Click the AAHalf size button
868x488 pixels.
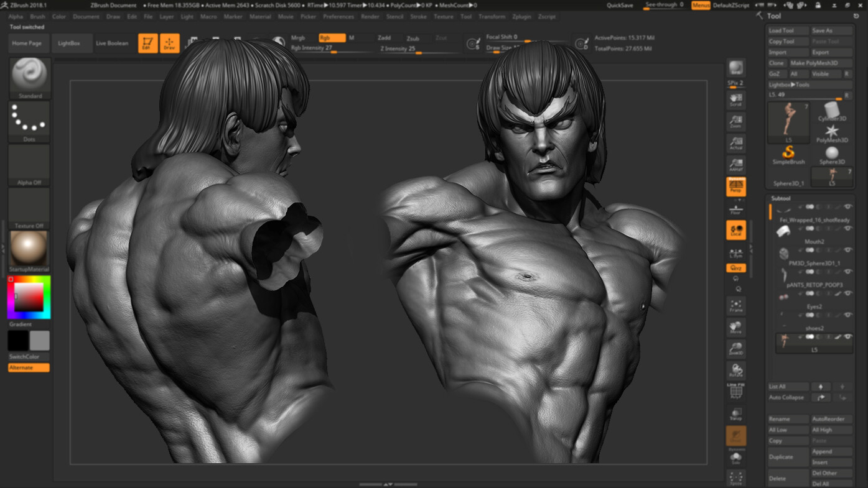tap(736, 165)
